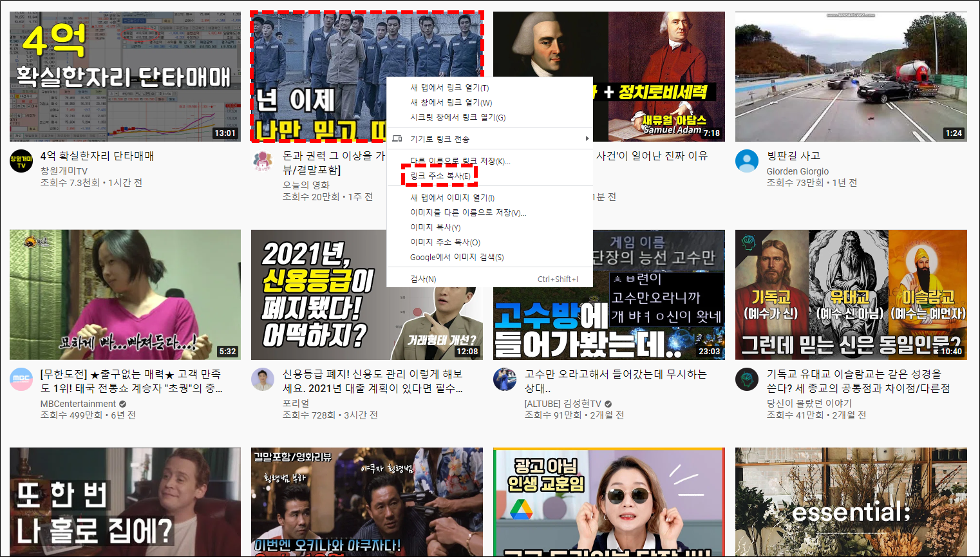The width and height of the screenshot is (980, 557).
Task: Play 2021년 신용등급 폐지 12:08 thumbnail
Action: tap(367, 294)
